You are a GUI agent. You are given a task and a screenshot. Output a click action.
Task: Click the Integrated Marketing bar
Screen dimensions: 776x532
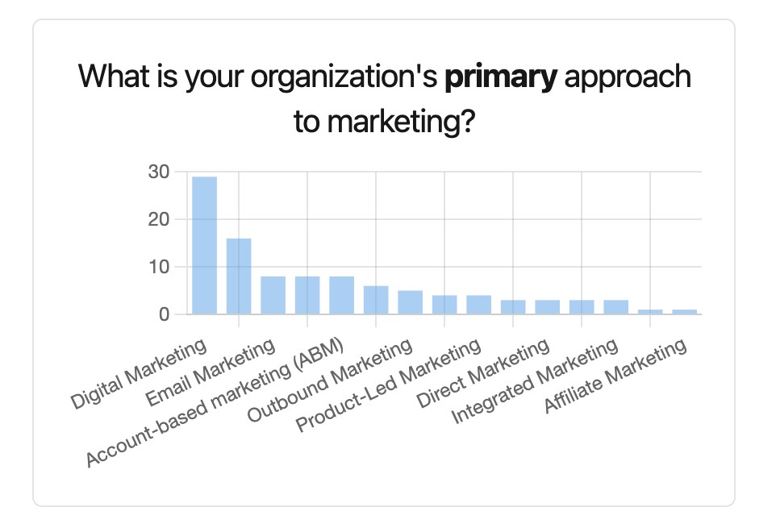click(x=615, y=307)
